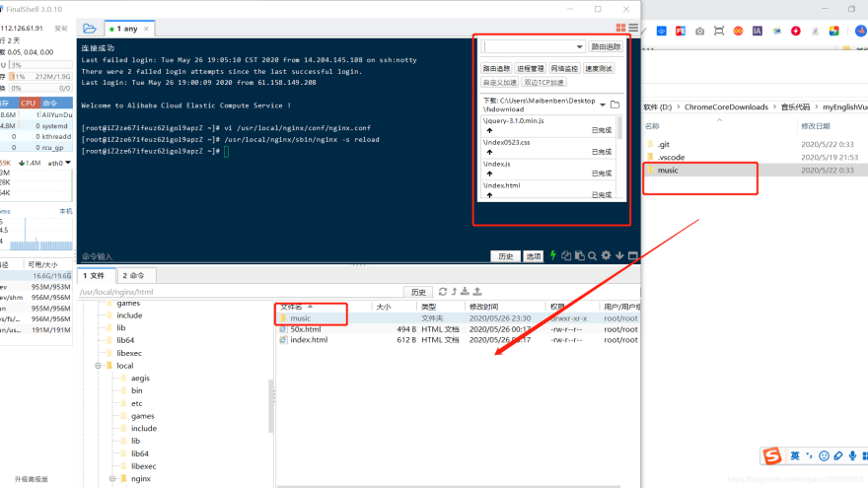Select the music folder in Explorer window
Screen dimensions: 868x488
coord(668,171)
